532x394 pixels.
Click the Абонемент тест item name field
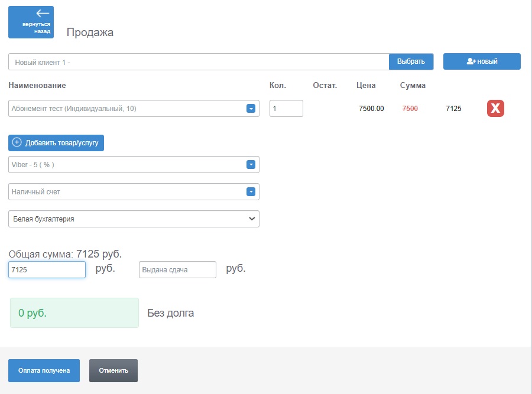point(134,109)
